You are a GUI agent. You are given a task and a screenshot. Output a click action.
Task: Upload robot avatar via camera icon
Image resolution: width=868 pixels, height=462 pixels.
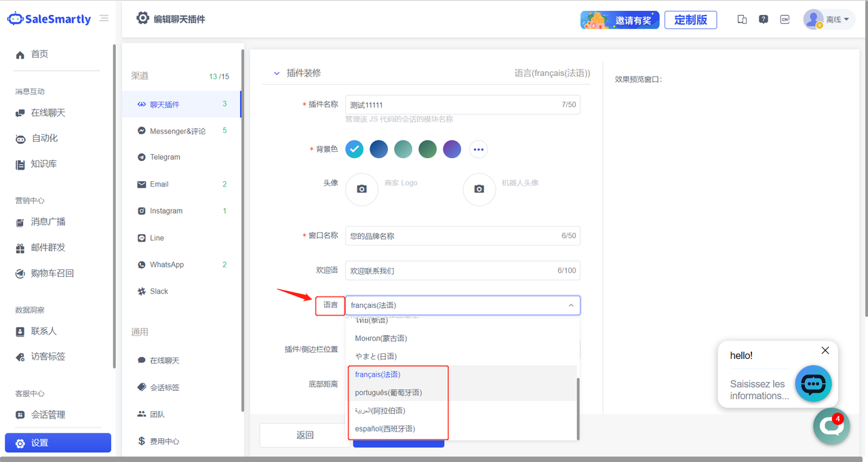tap(479, 189)
